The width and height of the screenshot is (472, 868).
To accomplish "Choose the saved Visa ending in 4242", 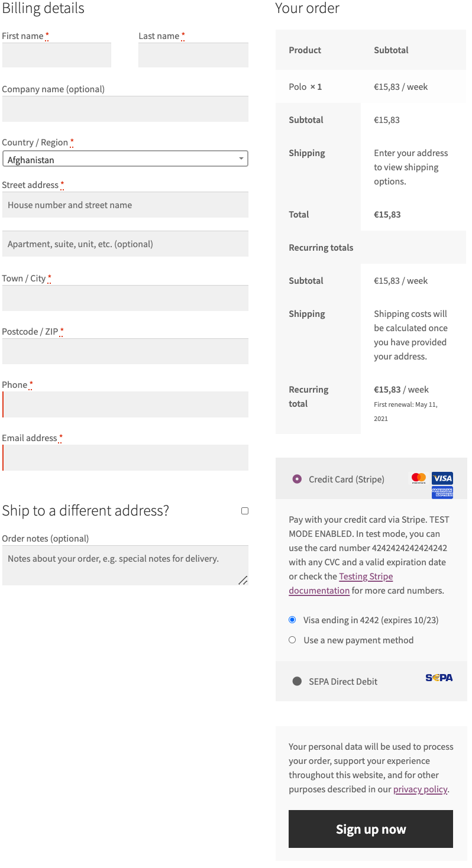I will (x=292, y=620).
